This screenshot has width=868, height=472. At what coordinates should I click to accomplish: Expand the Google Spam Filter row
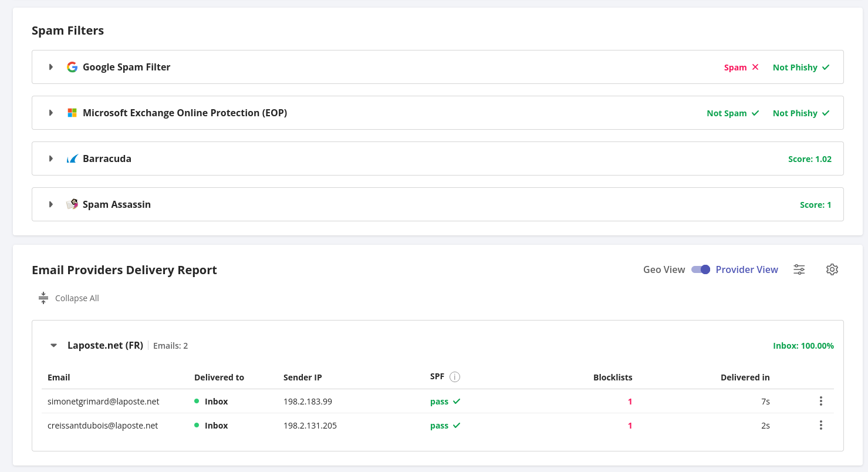point(51,67)
